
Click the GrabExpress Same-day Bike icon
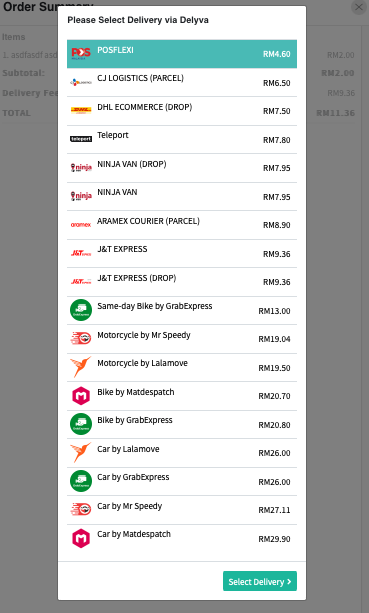pos(81,310)
